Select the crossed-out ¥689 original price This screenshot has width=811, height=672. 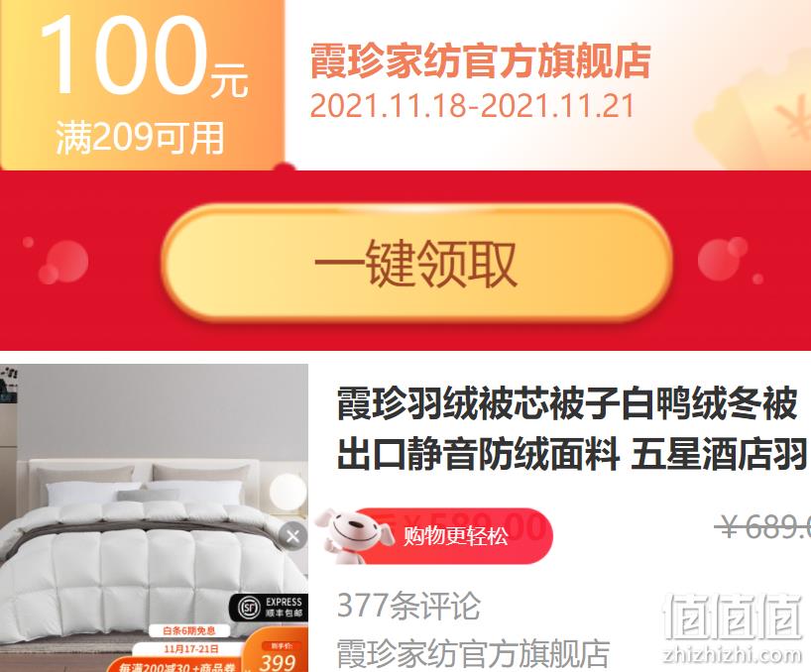(x=762, y=527)
